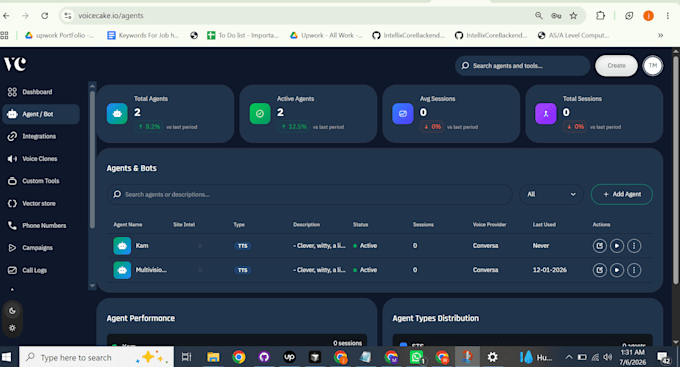Switch to dark mode moon toggle

tap(12, 311)
